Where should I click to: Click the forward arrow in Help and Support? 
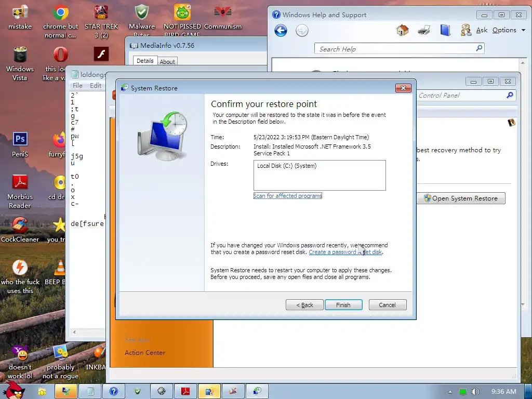click(302, 31)
